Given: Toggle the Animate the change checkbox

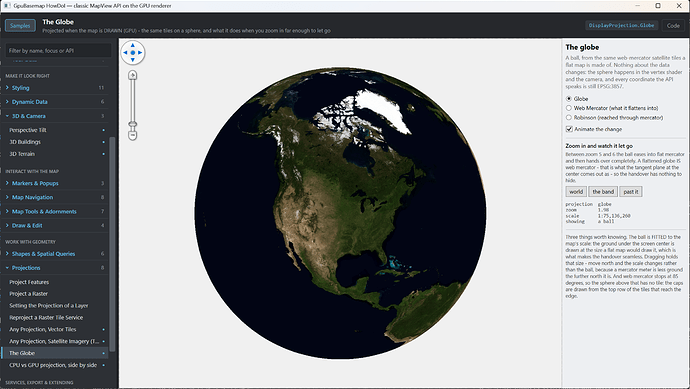Looking at the screenshot, I should [569, 129].
